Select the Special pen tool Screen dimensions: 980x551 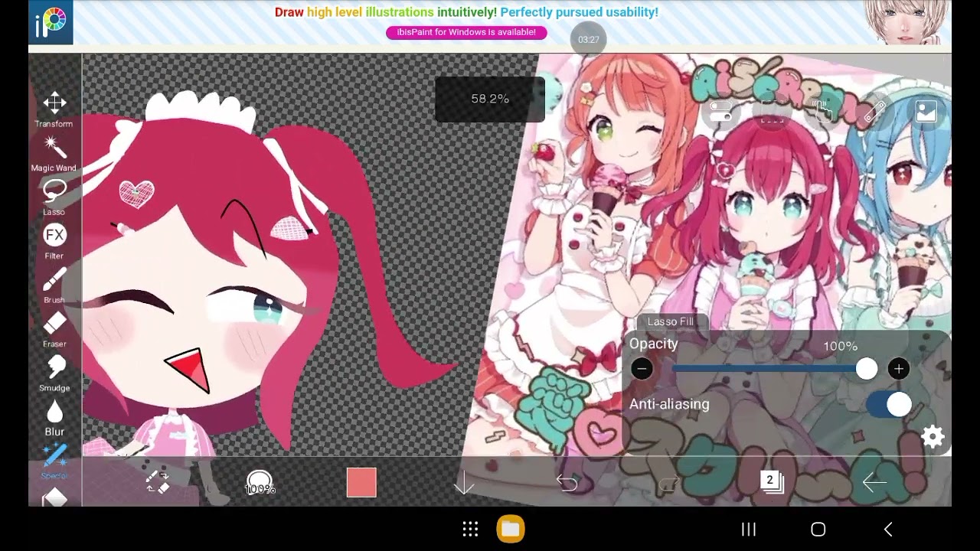pyautogui.click(x=54, y=461)
